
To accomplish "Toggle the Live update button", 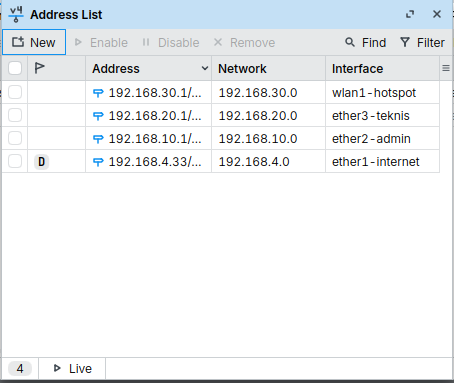I will tap(72, 368).
